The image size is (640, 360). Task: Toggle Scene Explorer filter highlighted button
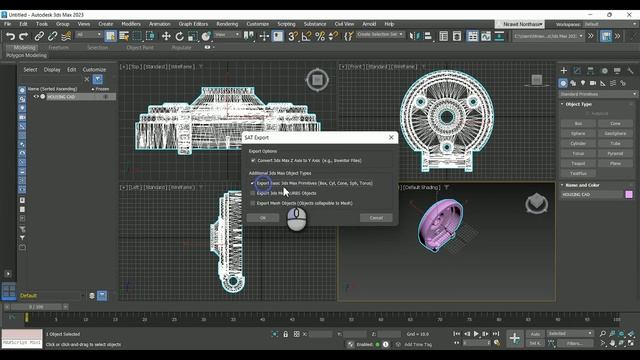(x=98, y=79)
